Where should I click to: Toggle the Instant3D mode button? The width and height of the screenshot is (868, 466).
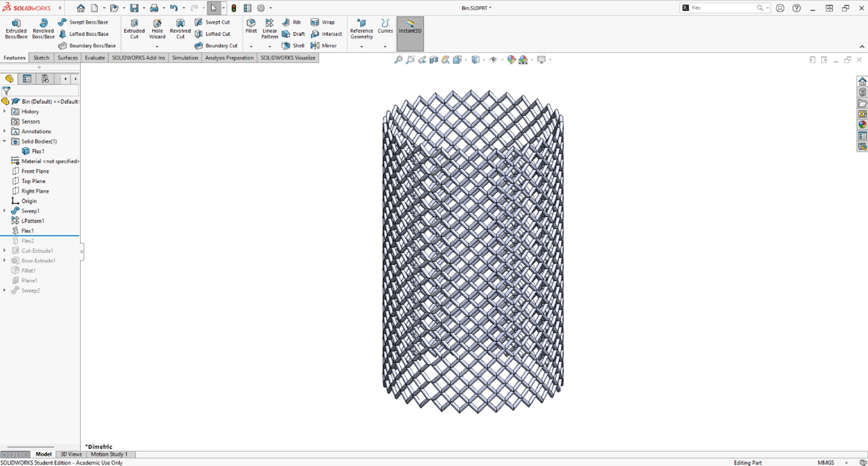410,29
